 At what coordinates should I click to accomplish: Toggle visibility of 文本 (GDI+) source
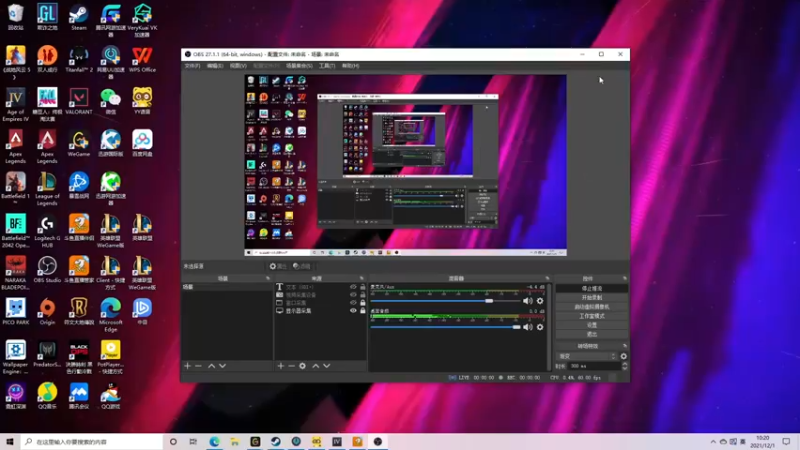coord(353,287)
